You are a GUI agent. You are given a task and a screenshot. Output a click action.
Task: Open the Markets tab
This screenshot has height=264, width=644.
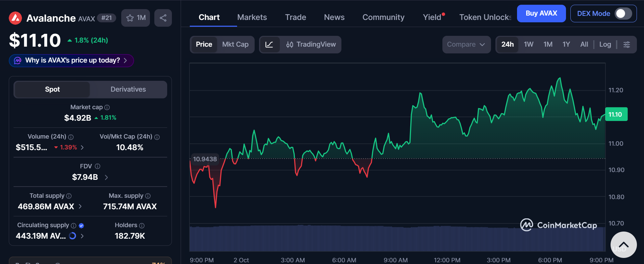coord(252,18)
